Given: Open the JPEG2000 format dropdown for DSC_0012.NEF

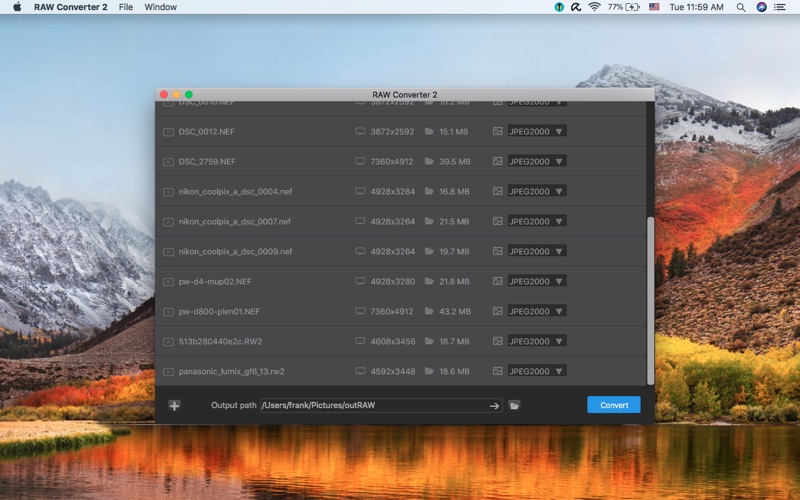Looking at the screenshot, I should 536,131.
